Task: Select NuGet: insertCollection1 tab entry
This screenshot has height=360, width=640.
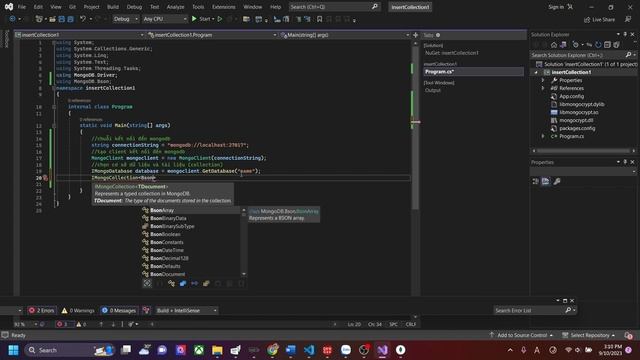Action: 452,53
